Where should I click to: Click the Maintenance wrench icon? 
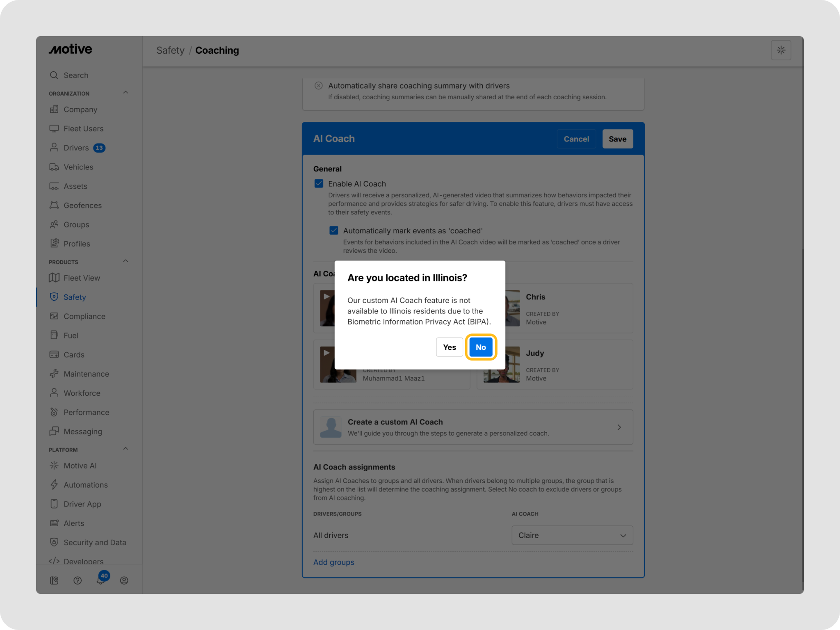tap(54, 374)
